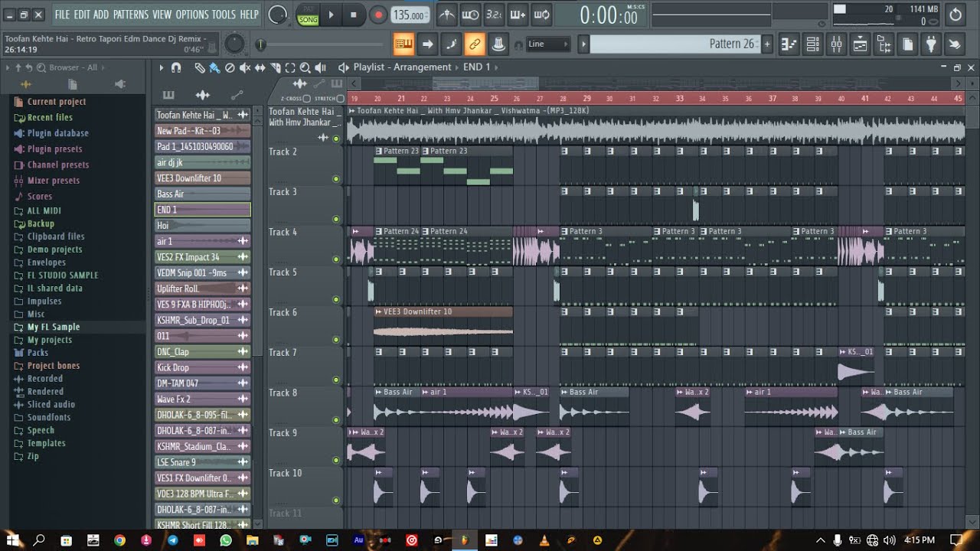Open the ADD menu
The width and height of the screenshot is (980, 551).
coord(101,15)
